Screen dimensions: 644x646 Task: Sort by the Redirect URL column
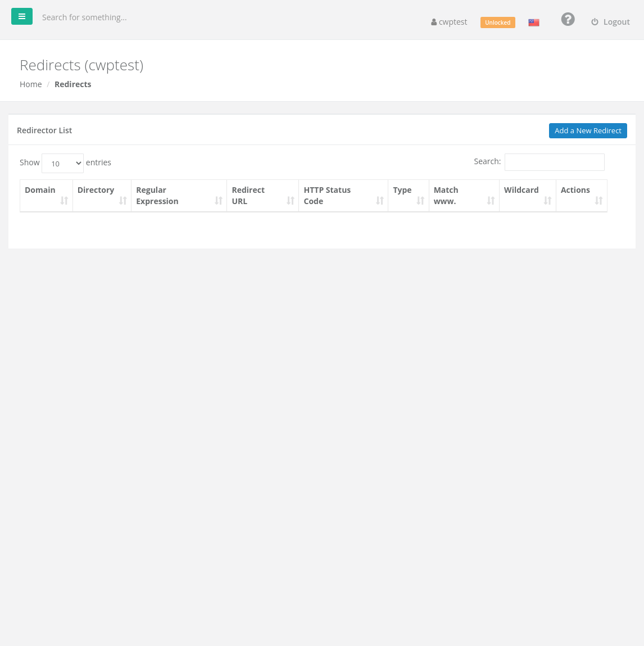[x=262, y=196]
